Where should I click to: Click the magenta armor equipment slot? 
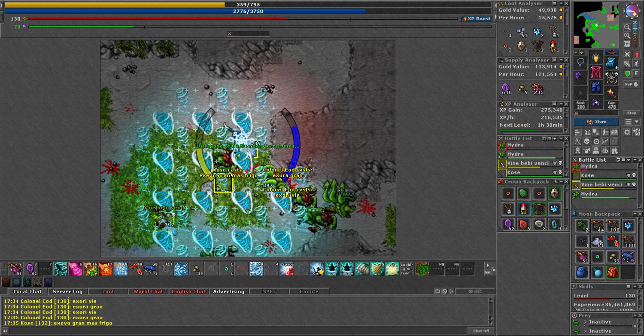point(596,72)
